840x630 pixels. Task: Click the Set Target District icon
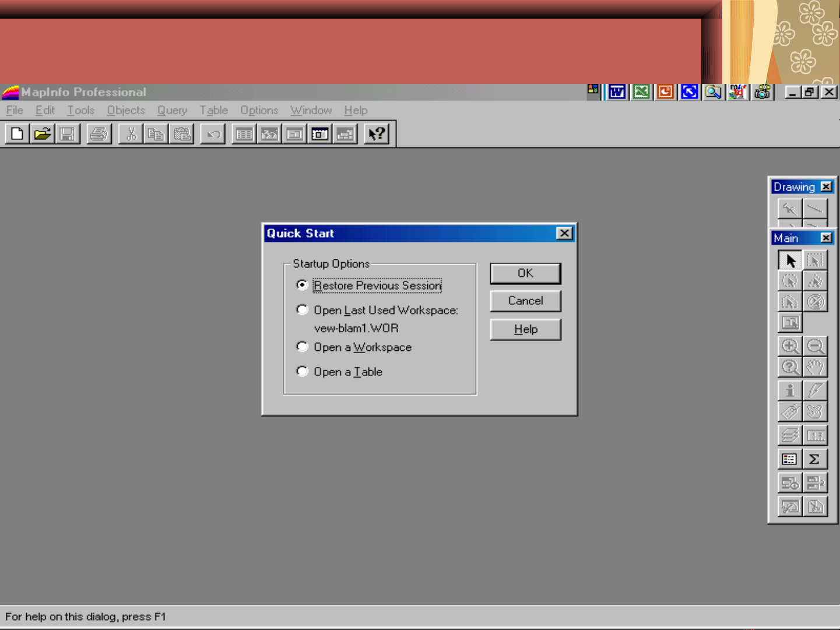[790, 483]
